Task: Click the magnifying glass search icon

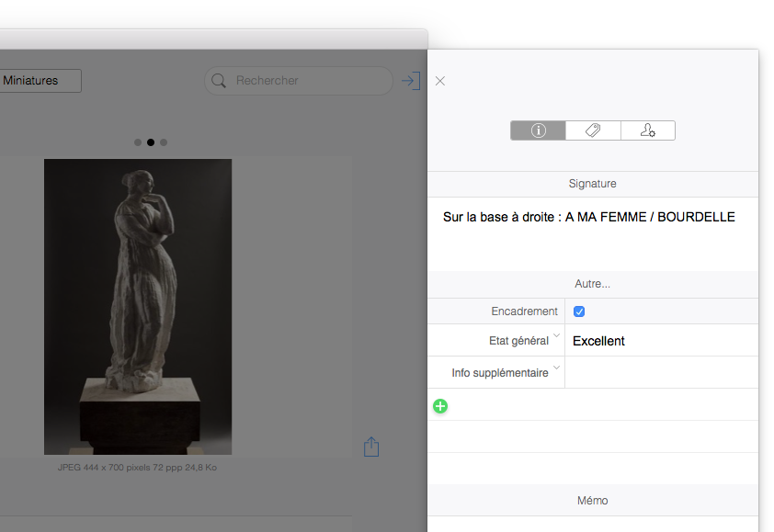Action: click(219, 81)
